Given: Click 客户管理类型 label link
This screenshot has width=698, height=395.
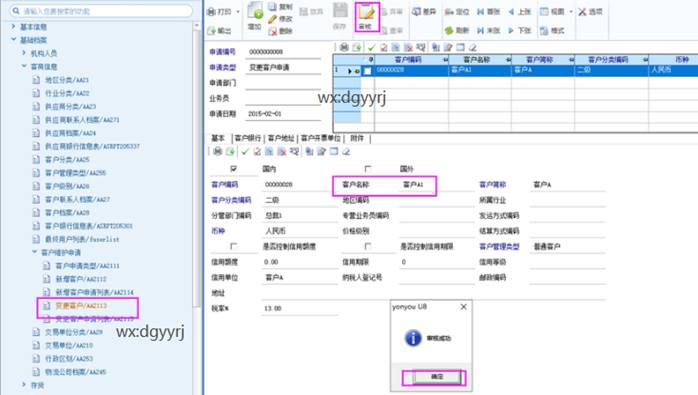Looking at the screenshot, I should coord(499,246).
